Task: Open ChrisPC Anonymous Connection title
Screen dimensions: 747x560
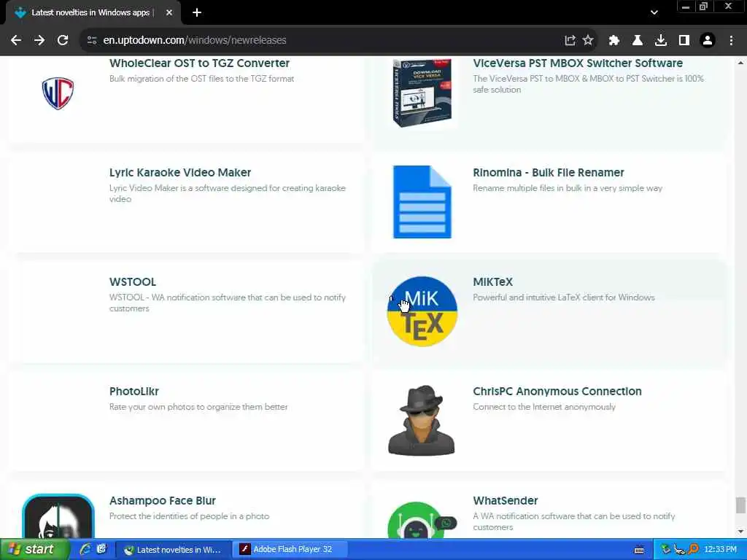Action: (x=557, y=392)
